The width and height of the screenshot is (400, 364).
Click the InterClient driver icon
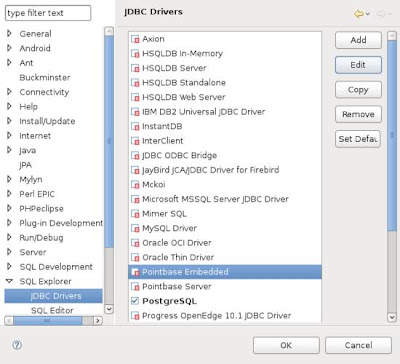coord(135,141)
